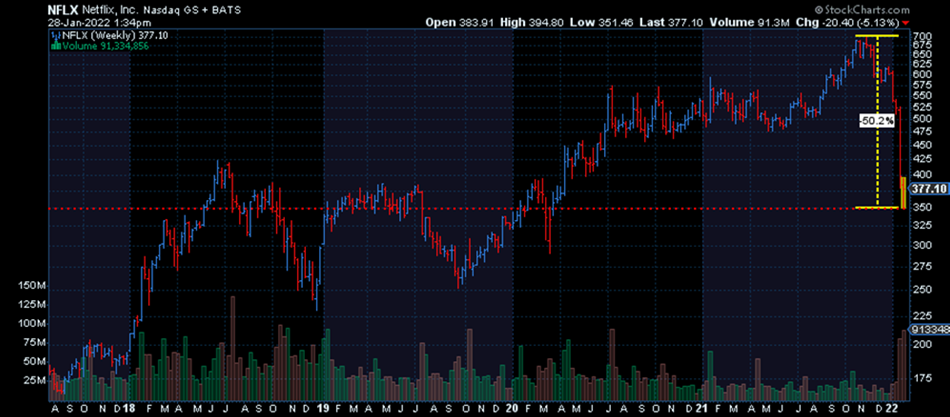Click the 913348 volume axis tag
Viewport: 950px width, 417px height.
click(929, 331)
